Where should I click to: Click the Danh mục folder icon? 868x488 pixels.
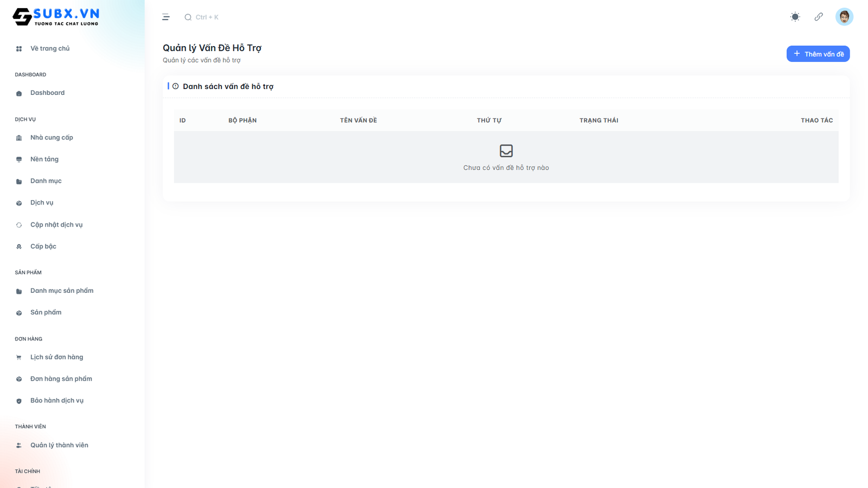coord(19,182)
